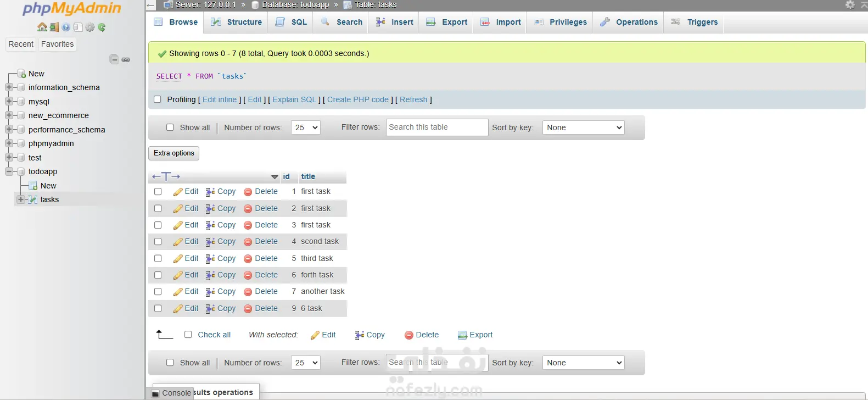Click the tasks table icon in sidebar
Image resolution: width=868 pixels, height=400 pixels.
pos(33,200)
